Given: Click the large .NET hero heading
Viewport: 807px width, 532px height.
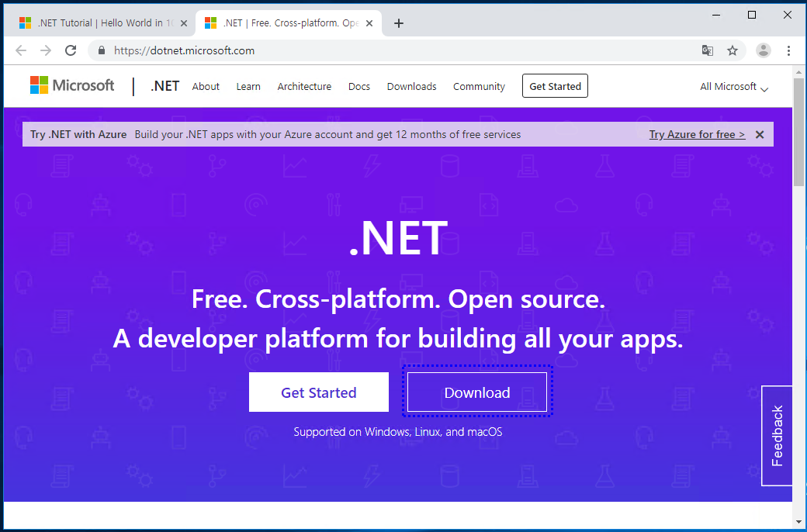Looking at the screenshot, I should [x=398, y=238].
